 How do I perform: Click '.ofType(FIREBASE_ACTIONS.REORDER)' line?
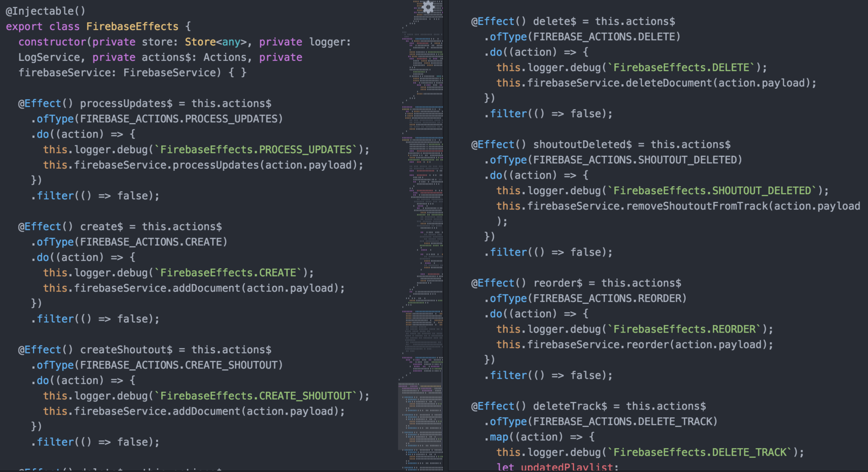tap(585, 298)
